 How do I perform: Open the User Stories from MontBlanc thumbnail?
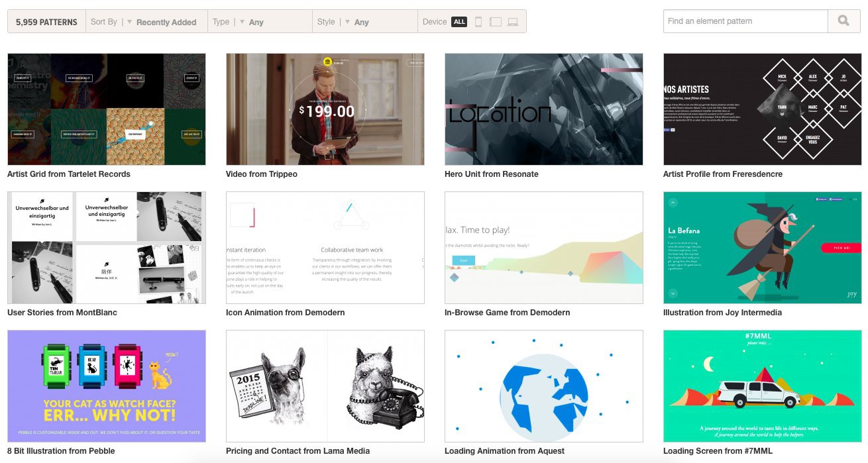click(107, 248)
